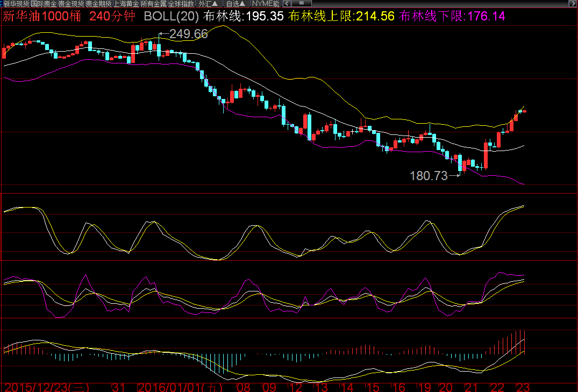Expand the 外汇 dropdown tab
Image resolution: width=578 pixels, height=392 pixels.
tap(208, 3)
